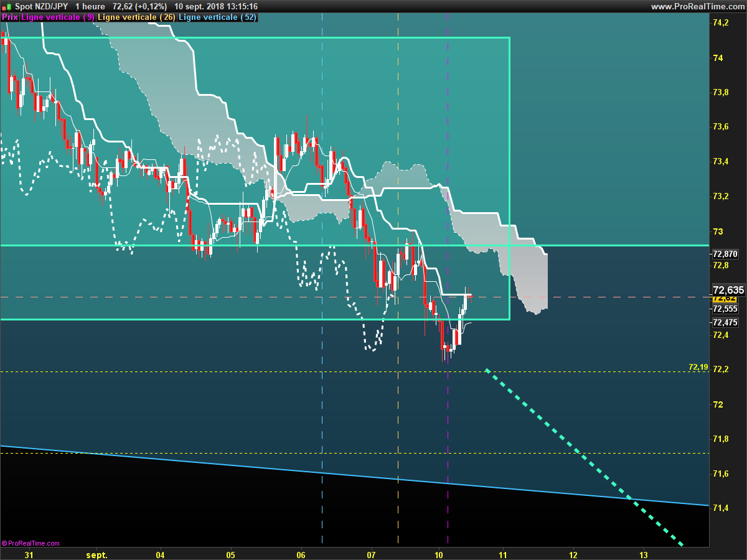The image size is (747, 560).
Task: Select the Prix indicator label
Action: pyautogui.click(x=9, y=17)
